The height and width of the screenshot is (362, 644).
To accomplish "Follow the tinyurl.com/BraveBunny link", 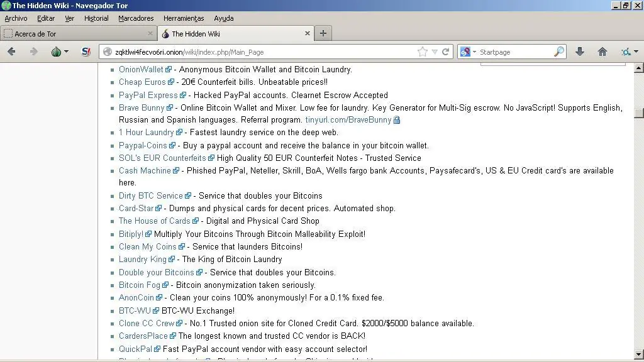I will coord(348,120).
